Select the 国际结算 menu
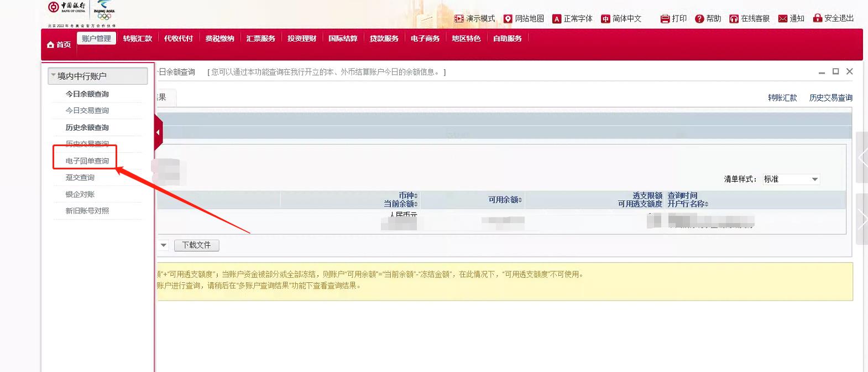Image resolution: width=868 pixels, height=372 pixels. tap(343, 39)
